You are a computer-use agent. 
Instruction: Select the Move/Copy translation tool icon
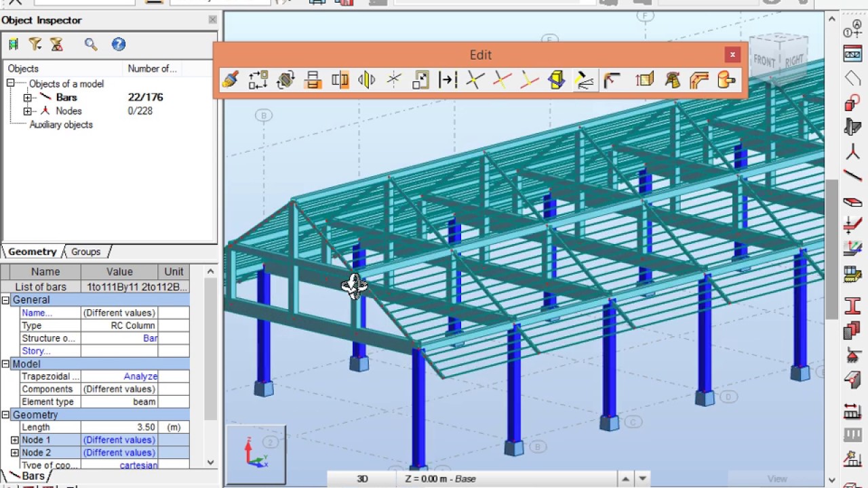[258, 80]
